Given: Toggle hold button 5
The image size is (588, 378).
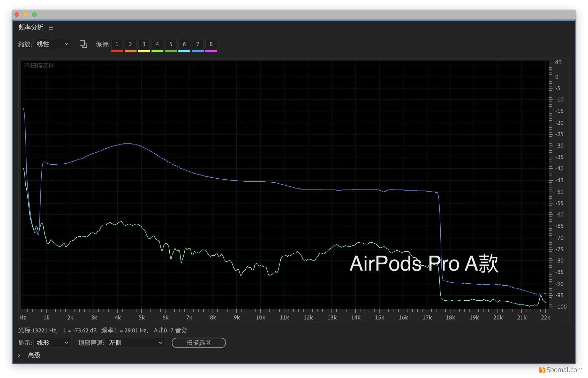Looking at the screenshot, I should coord(171,44).
